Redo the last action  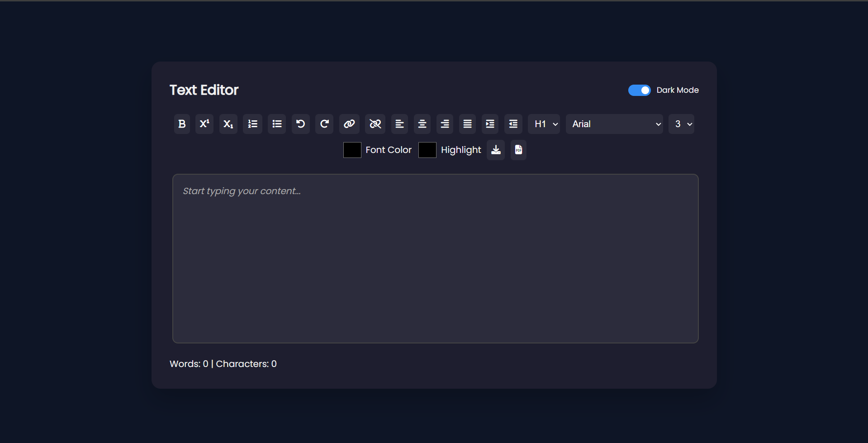coord(324,124)
